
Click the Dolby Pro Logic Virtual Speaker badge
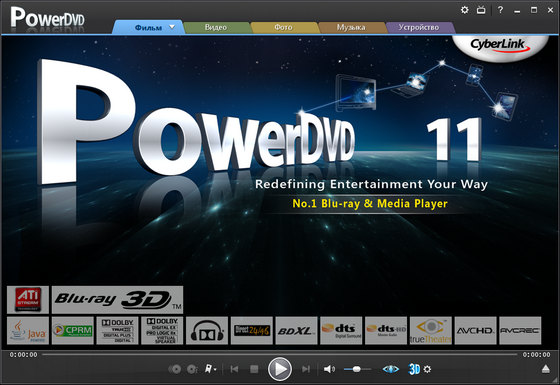click(x=162, y=330)
